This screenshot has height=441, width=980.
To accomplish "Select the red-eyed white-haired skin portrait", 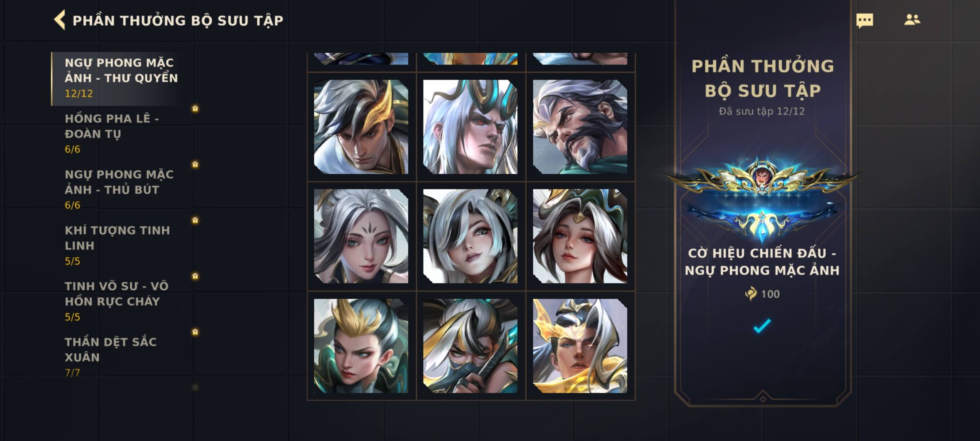I will pyautogui.click(x=470, y=127).
